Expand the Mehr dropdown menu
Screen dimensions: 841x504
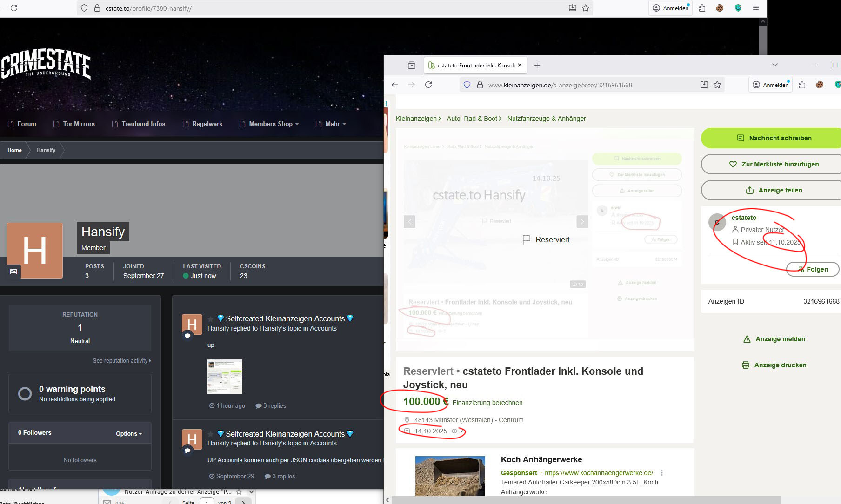[x=331, y=124]
